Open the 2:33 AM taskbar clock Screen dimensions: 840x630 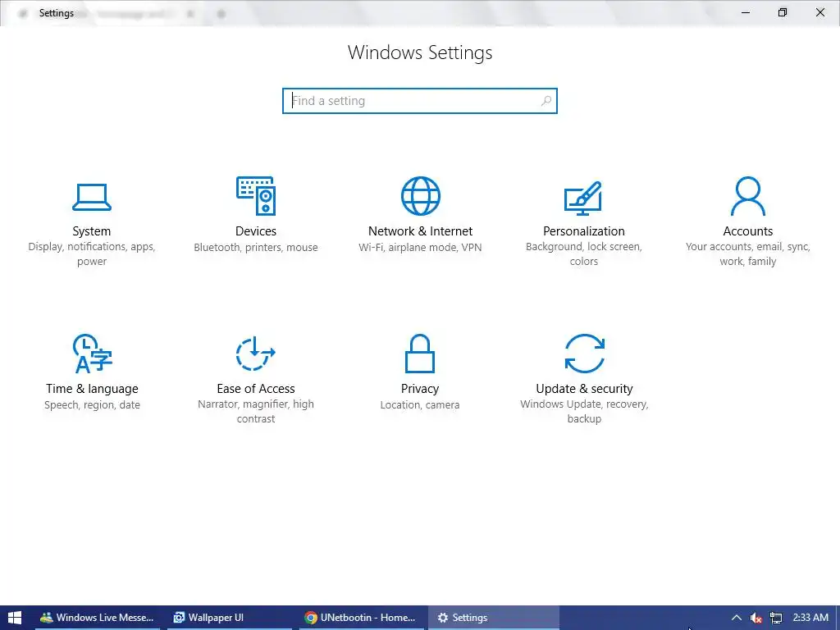tap(810, 618)
